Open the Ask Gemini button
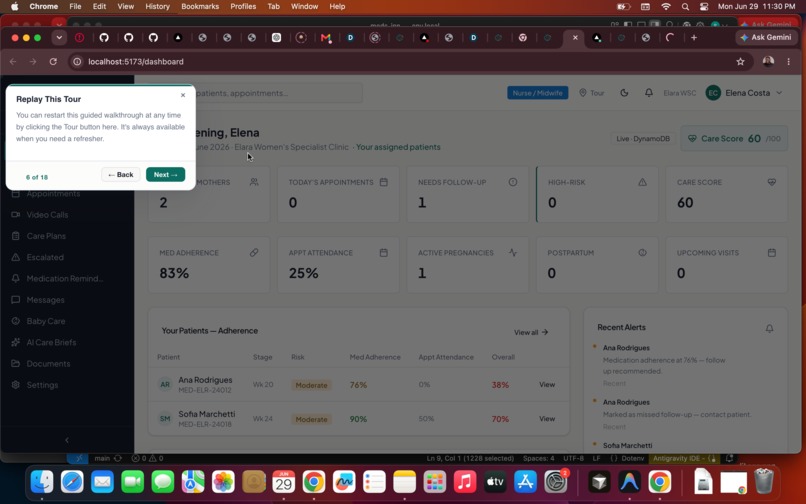Viewport: 806px width, 504px height. (765, 38)
